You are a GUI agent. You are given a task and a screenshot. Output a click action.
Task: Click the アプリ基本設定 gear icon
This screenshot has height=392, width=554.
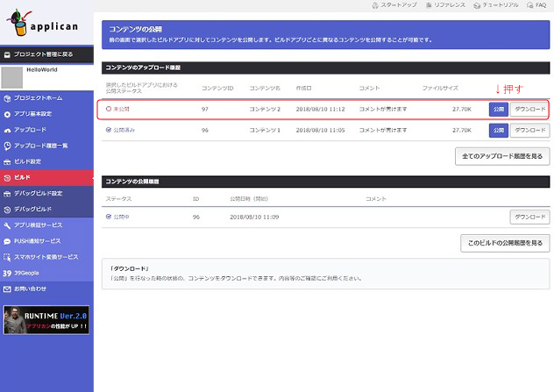(7, 114)
